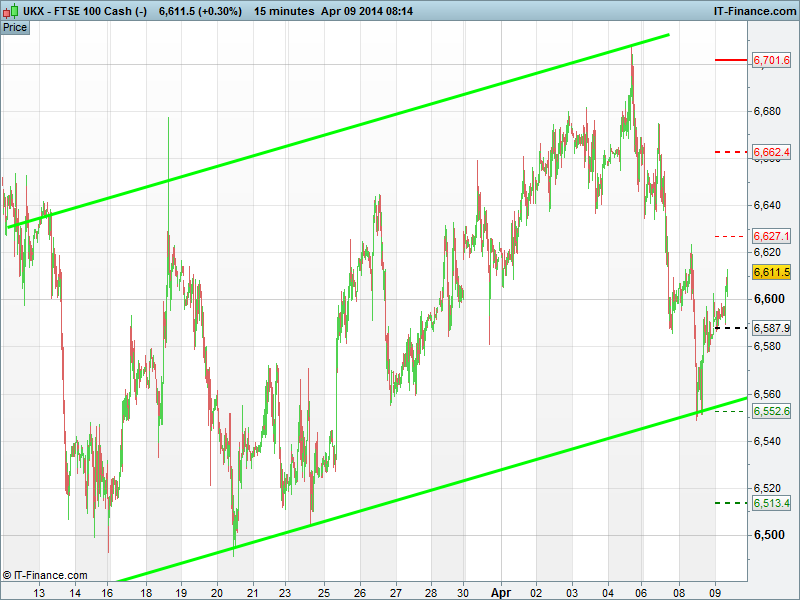Click date 21 on the time axis
Viewport: 800px width, 600px height.
[253, 592]
